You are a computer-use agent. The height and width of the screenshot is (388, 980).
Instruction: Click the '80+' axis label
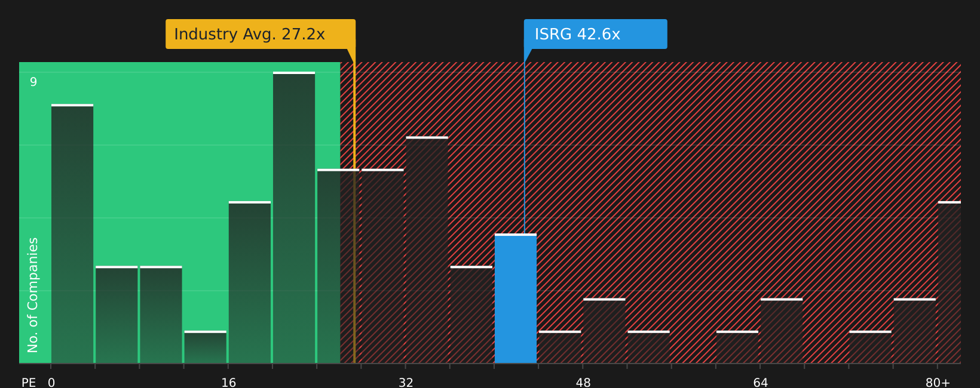point(938,383)
